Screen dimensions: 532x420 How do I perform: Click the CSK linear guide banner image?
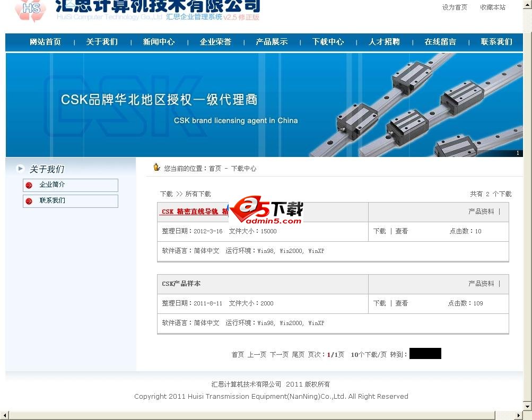(x=264, y=105)
